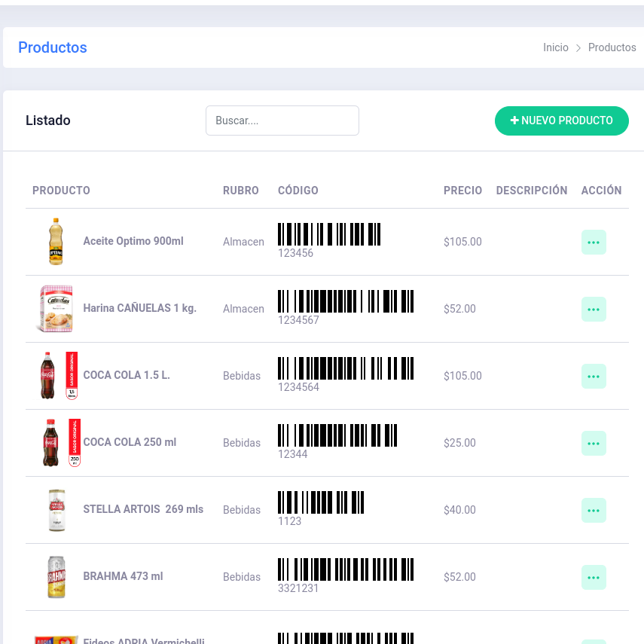Open three-dot menu for COCA COLA 250 ml
Image resolution: width=644 pixels, height=644 pixels.
594,444
